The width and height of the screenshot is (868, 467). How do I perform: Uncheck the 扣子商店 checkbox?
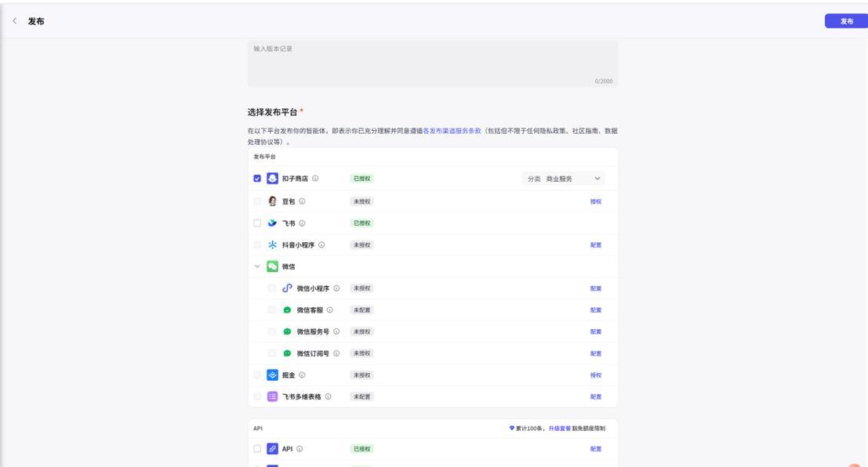[x=257, y=179]
